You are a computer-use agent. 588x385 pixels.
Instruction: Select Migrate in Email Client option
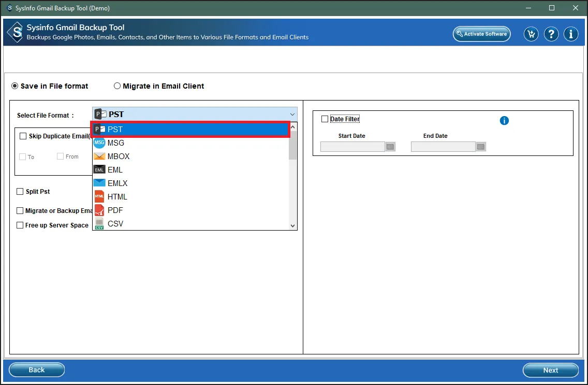click(x=117, y=86)
